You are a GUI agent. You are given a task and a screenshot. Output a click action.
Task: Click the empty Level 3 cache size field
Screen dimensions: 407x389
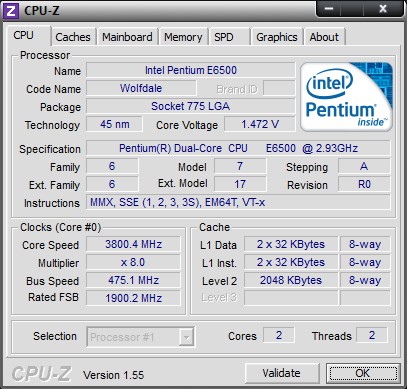click(x=291, y=298)
